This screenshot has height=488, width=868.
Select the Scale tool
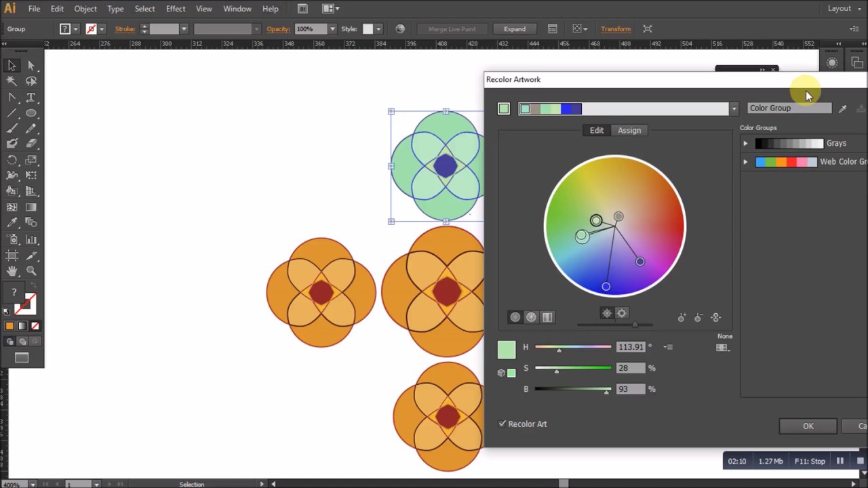pyautogui.click(x=31, y=161)
